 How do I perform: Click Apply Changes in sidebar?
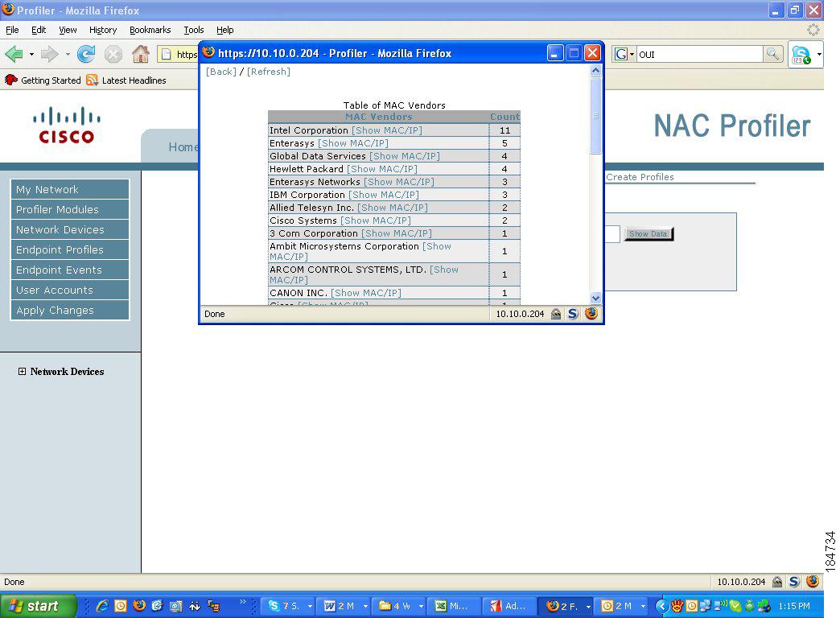(x=70, y=310)
